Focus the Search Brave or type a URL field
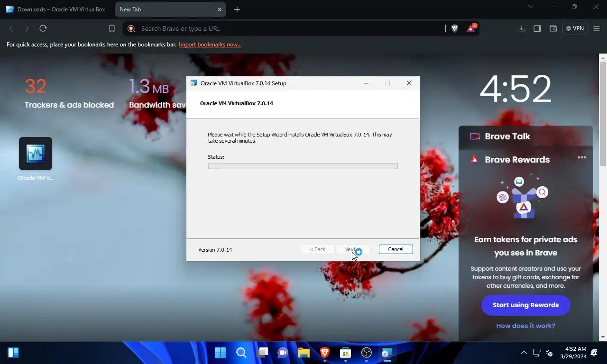 [x=285, y=28]
